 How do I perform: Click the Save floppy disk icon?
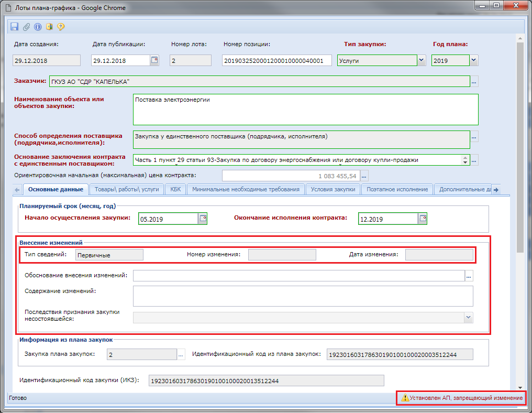point(15,27)
